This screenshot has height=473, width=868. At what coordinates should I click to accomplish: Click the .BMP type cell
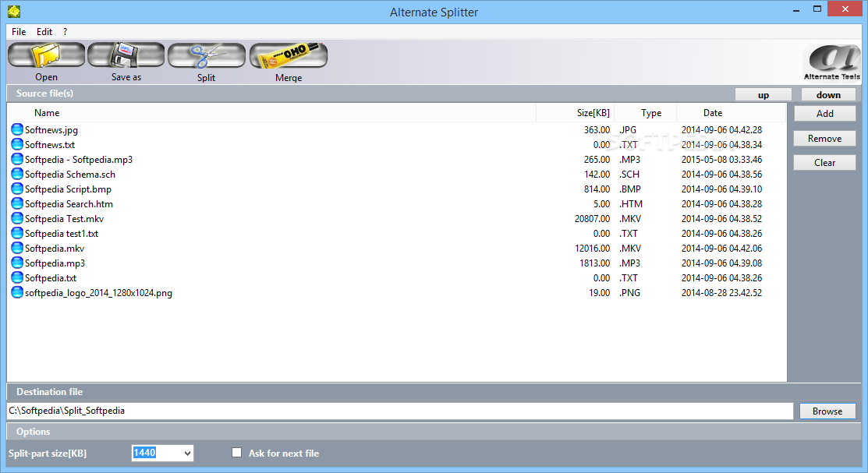(x=630, y=189)
